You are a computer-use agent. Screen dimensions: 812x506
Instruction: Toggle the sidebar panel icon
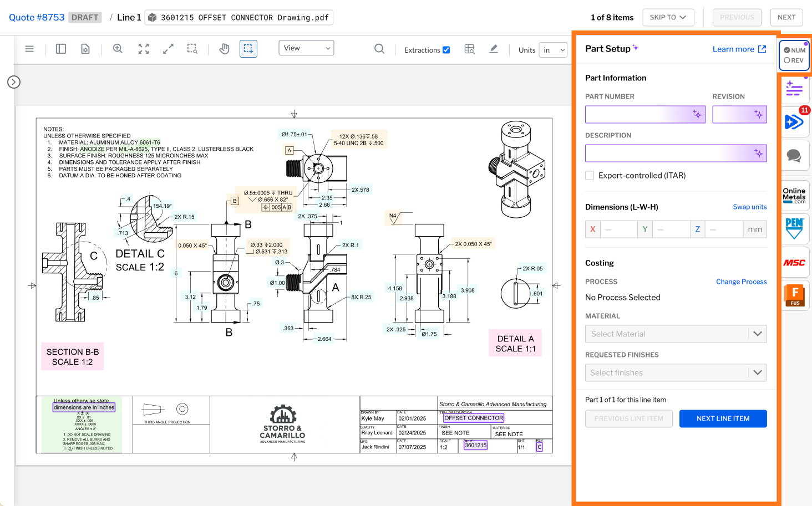61,49
